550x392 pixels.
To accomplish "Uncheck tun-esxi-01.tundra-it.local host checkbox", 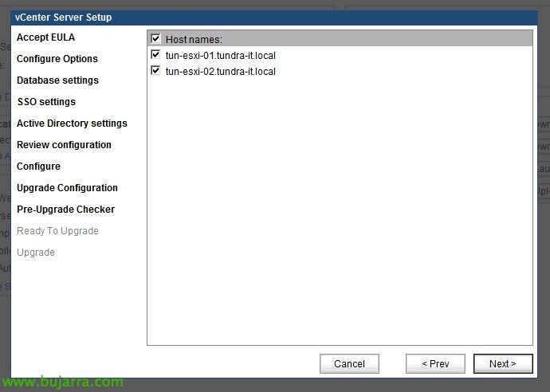I will pyautogui.click(x=155, y=55).
